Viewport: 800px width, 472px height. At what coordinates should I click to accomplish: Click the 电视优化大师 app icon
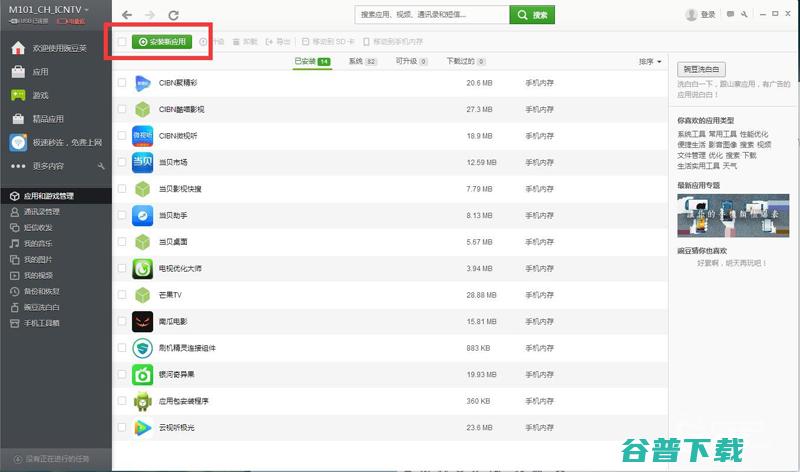pos(142,268)
